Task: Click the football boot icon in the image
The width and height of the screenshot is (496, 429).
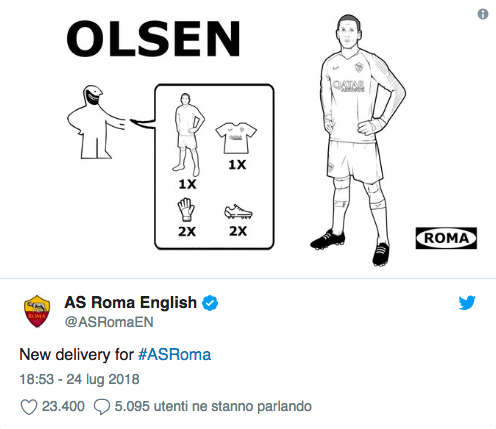Action: pyautogui.click(x=238, y=212)
